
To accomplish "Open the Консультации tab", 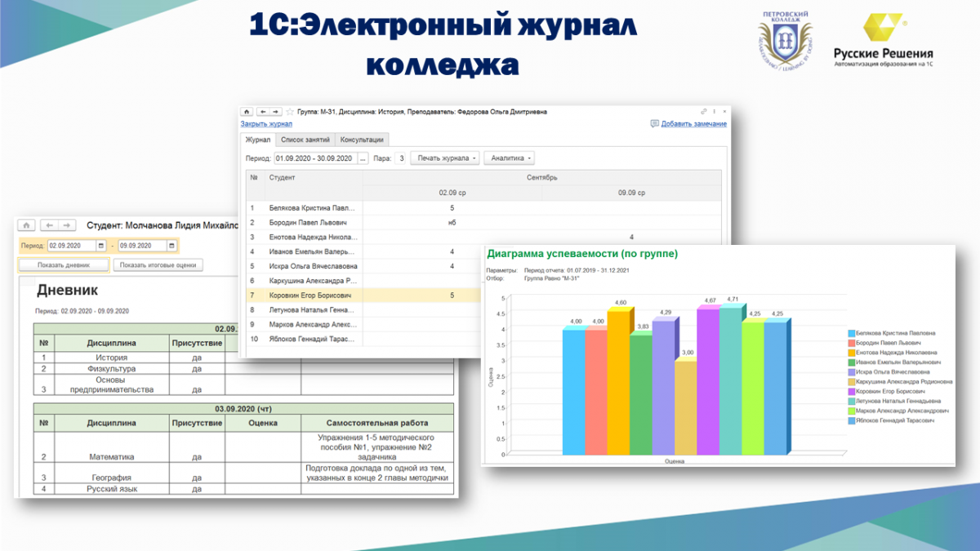I will [362, 140].
